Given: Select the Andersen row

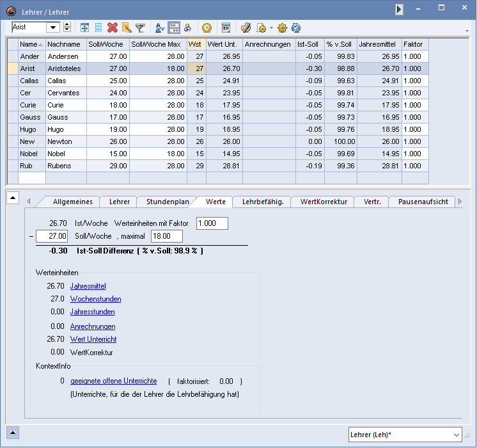Looking at the screenshot, I should click(x=218, y=56).
